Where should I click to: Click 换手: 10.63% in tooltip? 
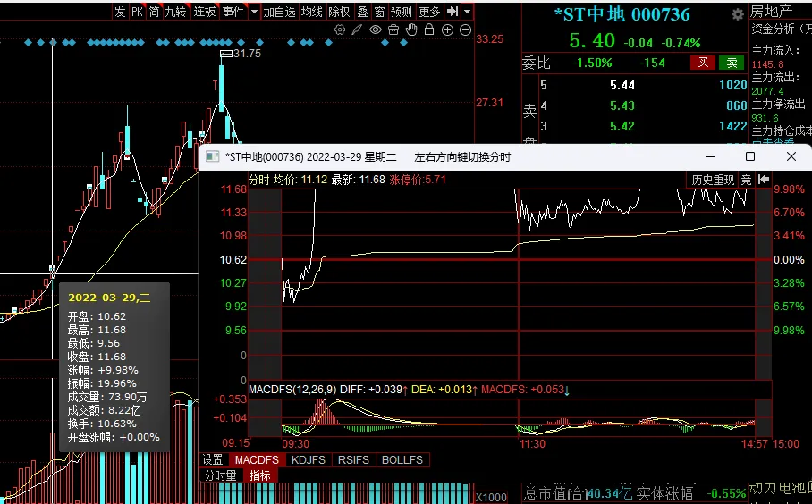[x=102, y=424]
